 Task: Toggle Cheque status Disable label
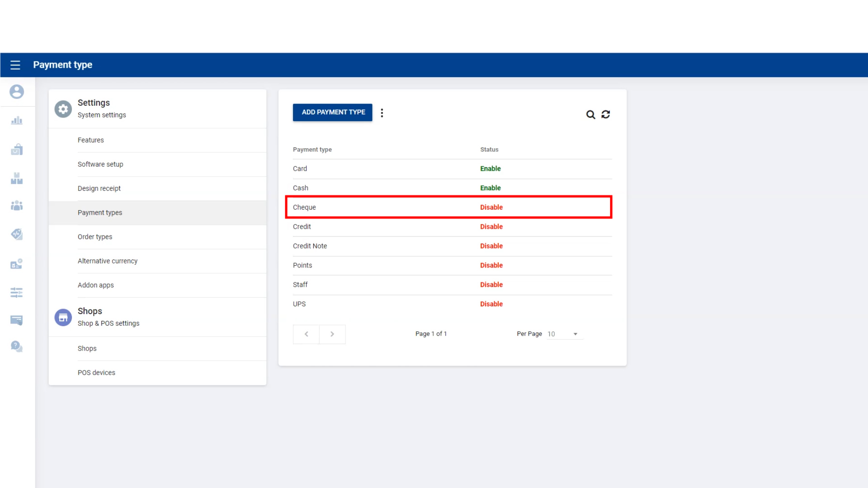click(491, 207)
